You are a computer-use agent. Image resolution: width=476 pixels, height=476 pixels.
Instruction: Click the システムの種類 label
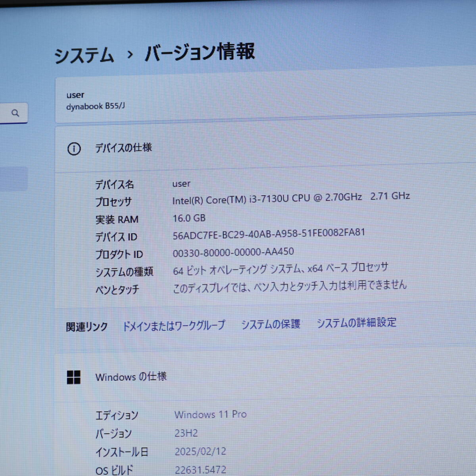click(124, 272)
